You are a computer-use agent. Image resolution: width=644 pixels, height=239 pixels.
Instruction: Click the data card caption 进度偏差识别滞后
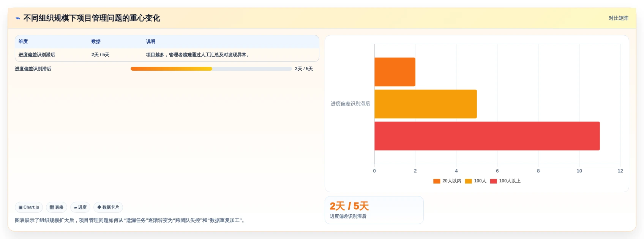pyautogui.click(x=348, y=216)
